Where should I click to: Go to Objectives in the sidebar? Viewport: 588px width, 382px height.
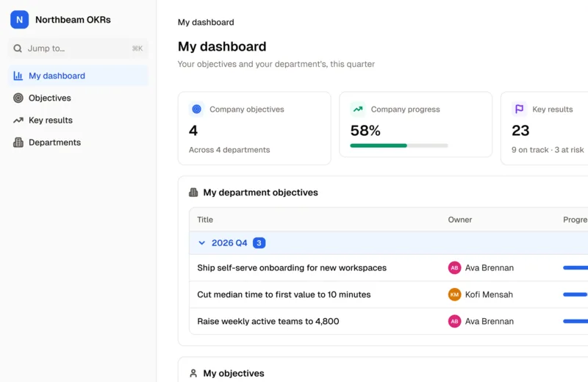[78, 98]
